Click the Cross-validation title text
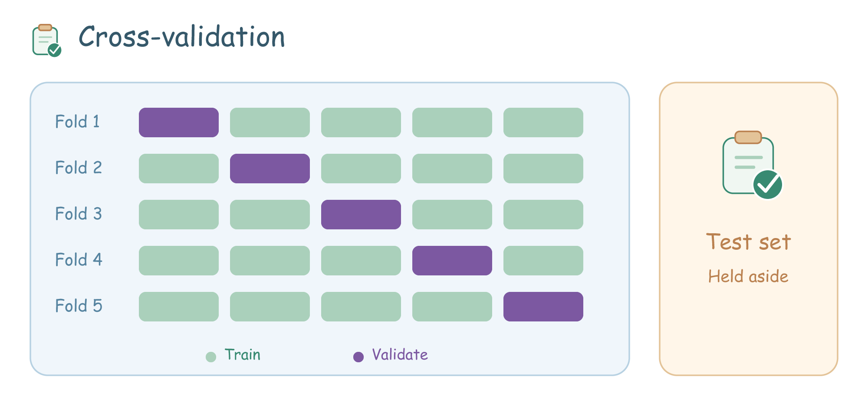This screenshot has height=417, width=868. [182, 36]
